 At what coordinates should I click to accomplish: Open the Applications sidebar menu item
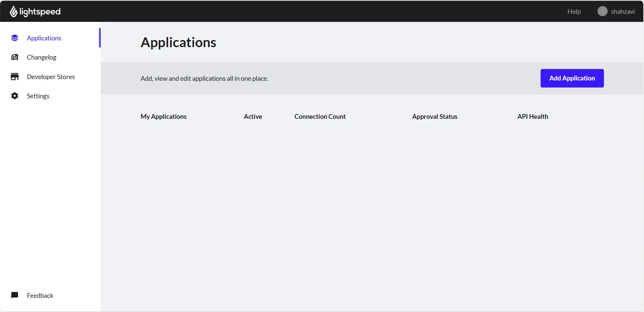point(50,38)
